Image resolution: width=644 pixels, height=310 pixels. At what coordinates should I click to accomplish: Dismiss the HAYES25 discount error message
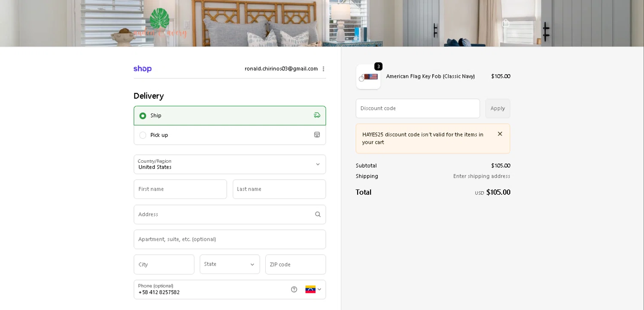[500, 134]
